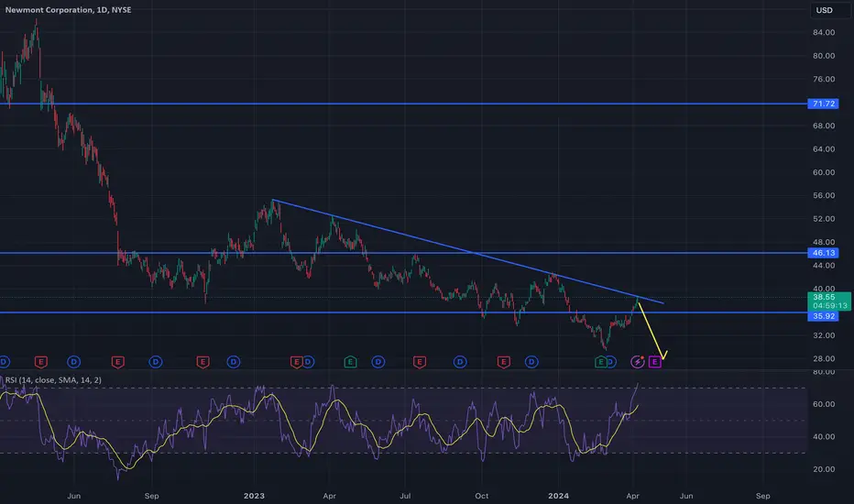Click red E earnings marker just right of Jul 2023
The height and width of the screenshot is (504, 854).
pyautogui.click(x=420, y=362)
